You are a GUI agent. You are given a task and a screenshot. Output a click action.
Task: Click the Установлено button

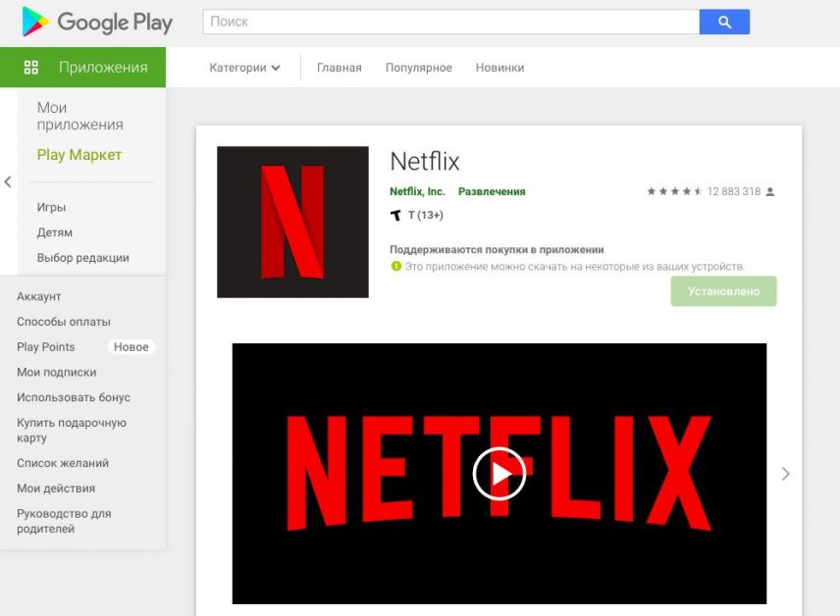pos(724,291)
